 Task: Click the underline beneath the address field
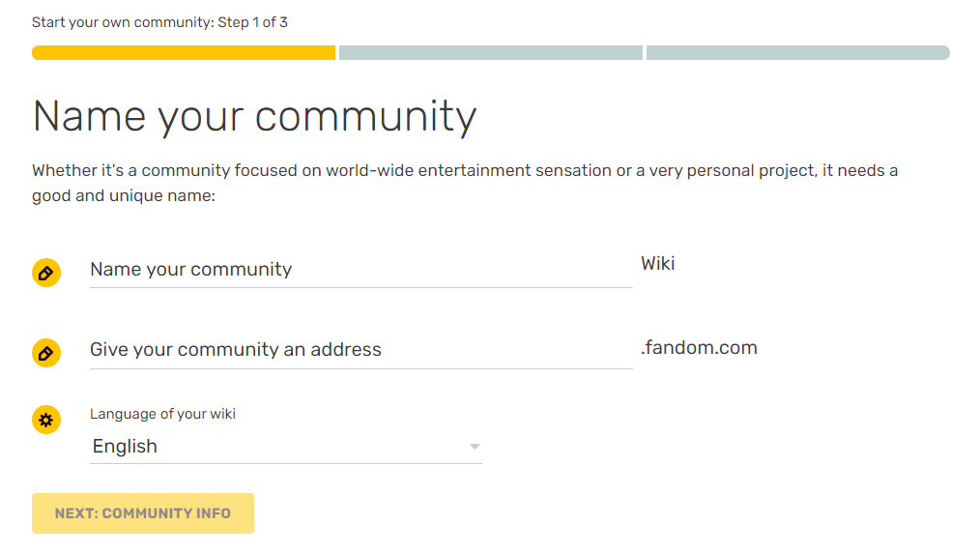click(x=360, y=368)
